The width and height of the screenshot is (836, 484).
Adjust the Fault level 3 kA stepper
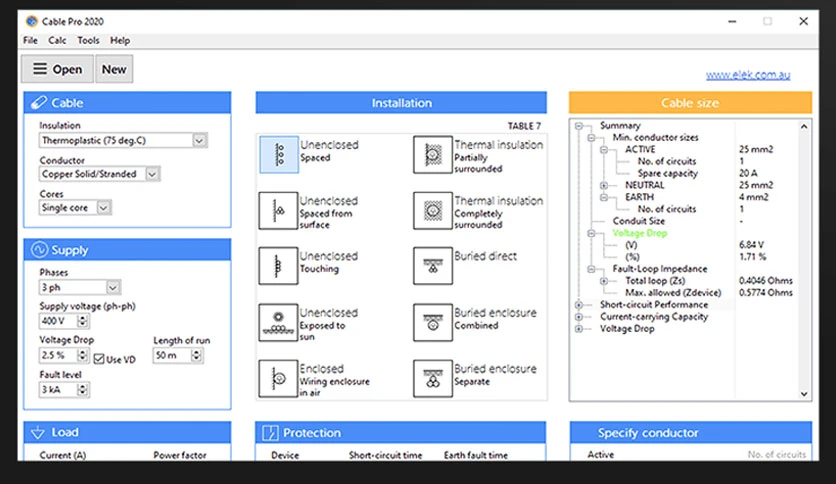tap(82, 390)
